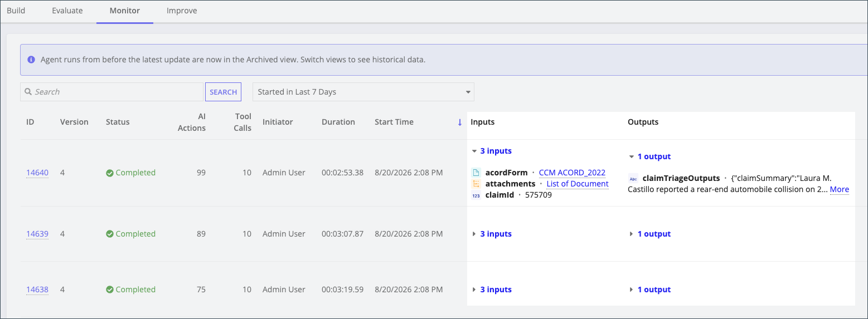The height and width of the screenshot is (319, 868).
Task: Click the document icon beside acordForm
Action: (x=476, y=173)
